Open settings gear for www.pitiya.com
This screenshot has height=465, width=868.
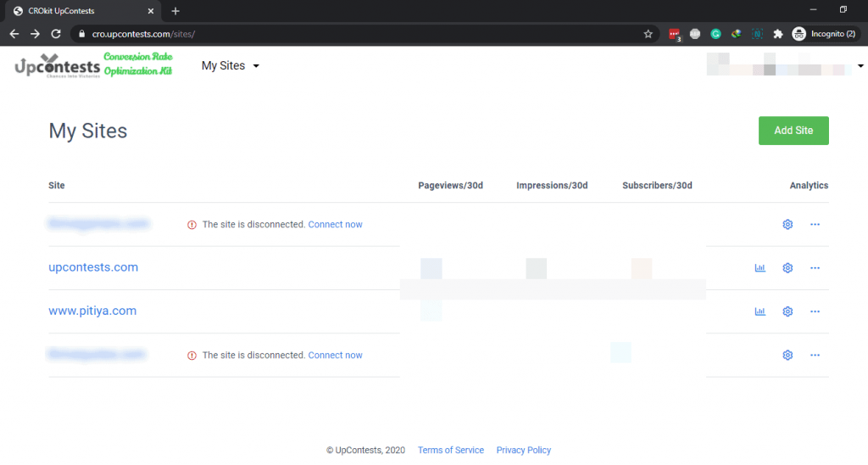click(787, 311)
